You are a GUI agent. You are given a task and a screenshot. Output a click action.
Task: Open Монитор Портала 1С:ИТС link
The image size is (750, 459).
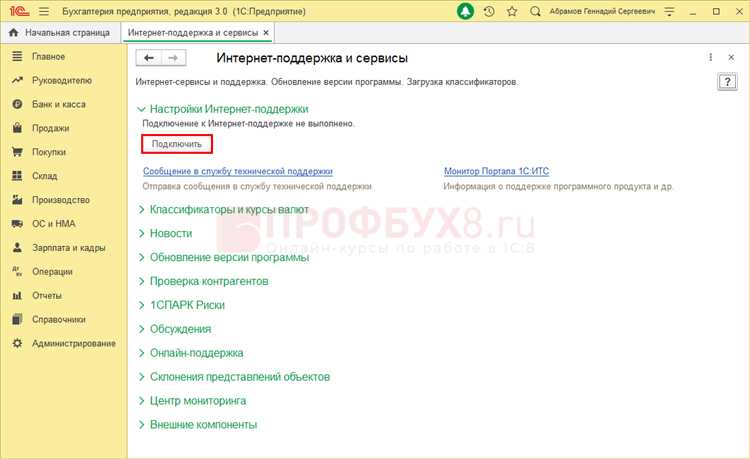tap(496, 171)
